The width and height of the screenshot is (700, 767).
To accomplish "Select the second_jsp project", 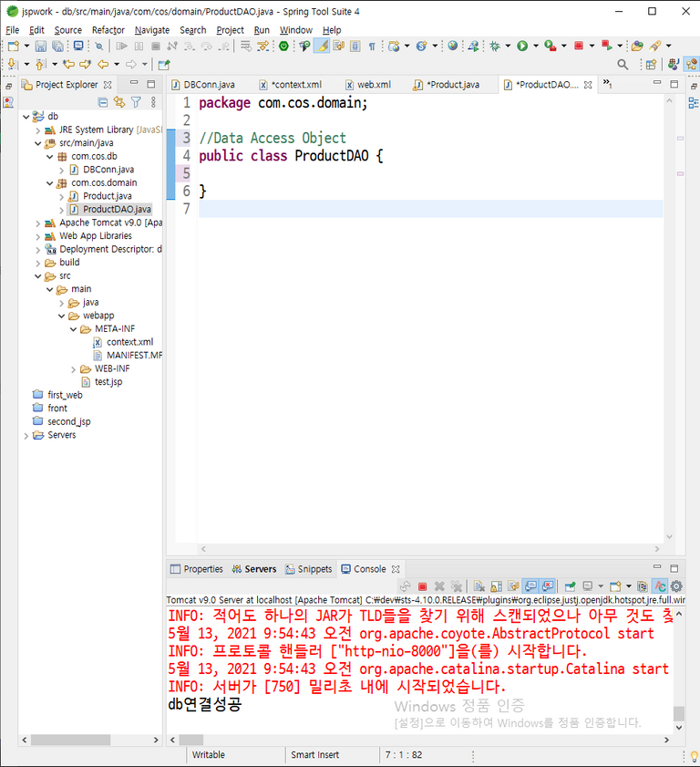I will (x=68, y=421).
